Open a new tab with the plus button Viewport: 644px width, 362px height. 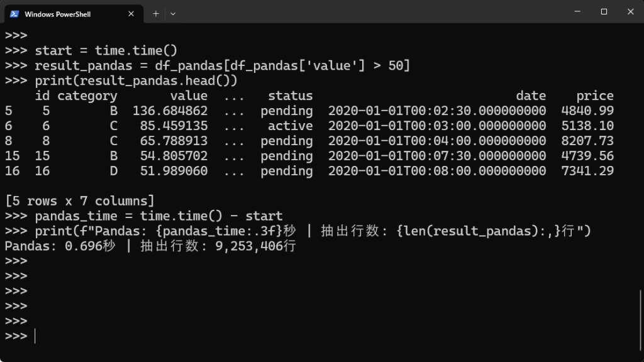pyautogui.click(x=154, y=13)
